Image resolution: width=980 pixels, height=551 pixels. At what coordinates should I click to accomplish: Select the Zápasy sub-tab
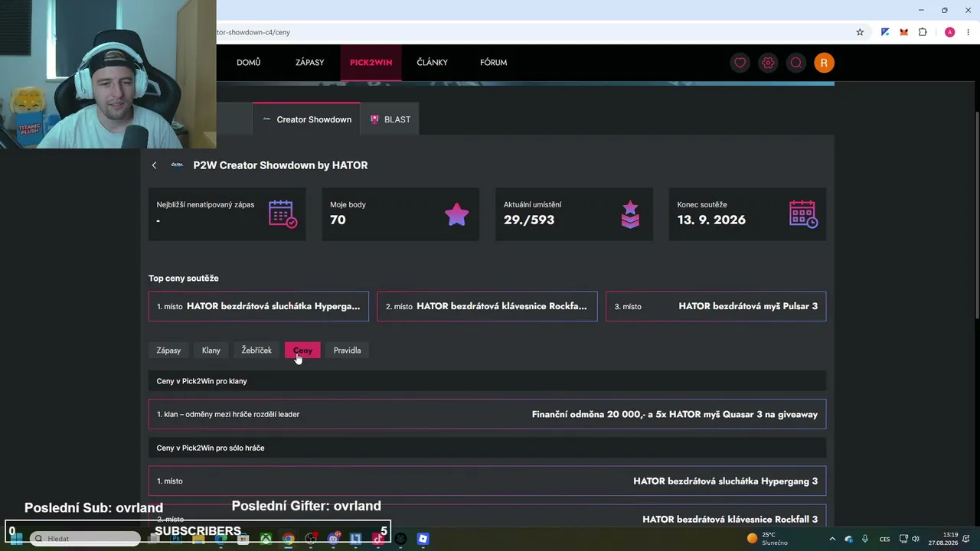click(168, 350)
